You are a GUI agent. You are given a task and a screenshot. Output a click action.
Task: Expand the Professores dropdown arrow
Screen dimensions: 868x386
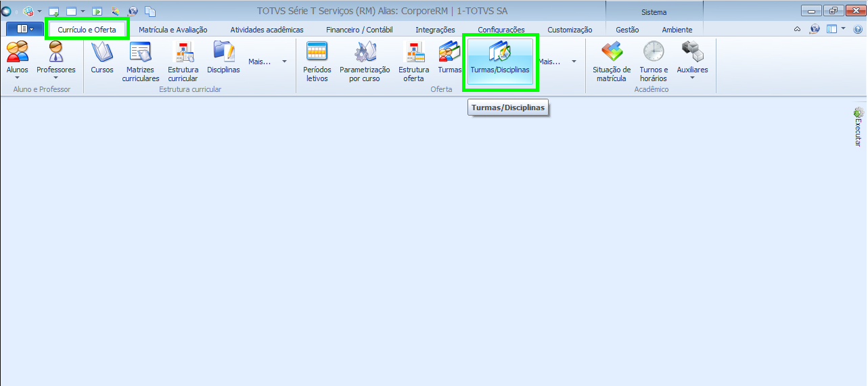pos(56,78)
